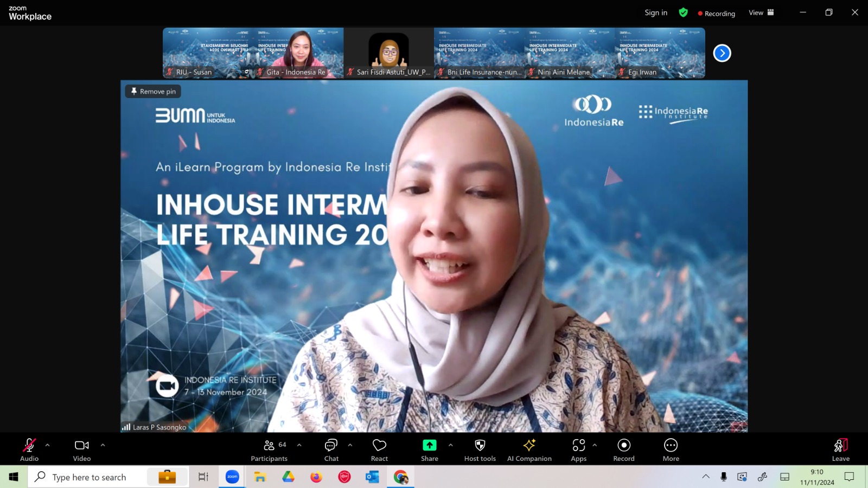Select Egi Irwan thumbnail
Image resolution: width=868 pixels, height=488 pixels.
point(660,53)
